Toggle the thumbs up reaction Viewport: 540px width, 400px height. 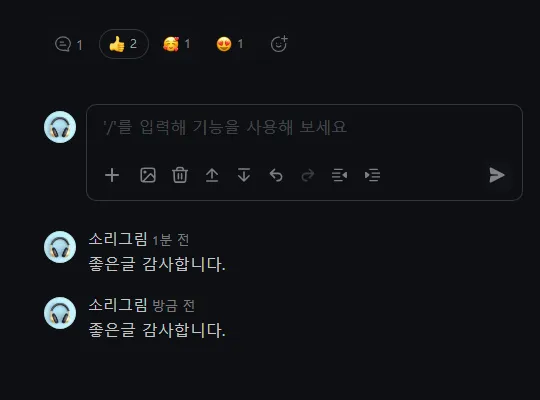(124, 44)
